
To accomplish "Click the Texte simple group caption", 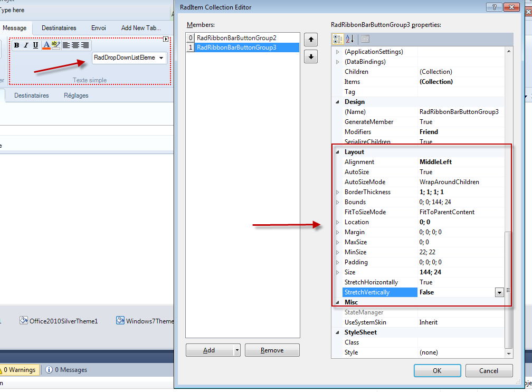I will coord(90,80).
